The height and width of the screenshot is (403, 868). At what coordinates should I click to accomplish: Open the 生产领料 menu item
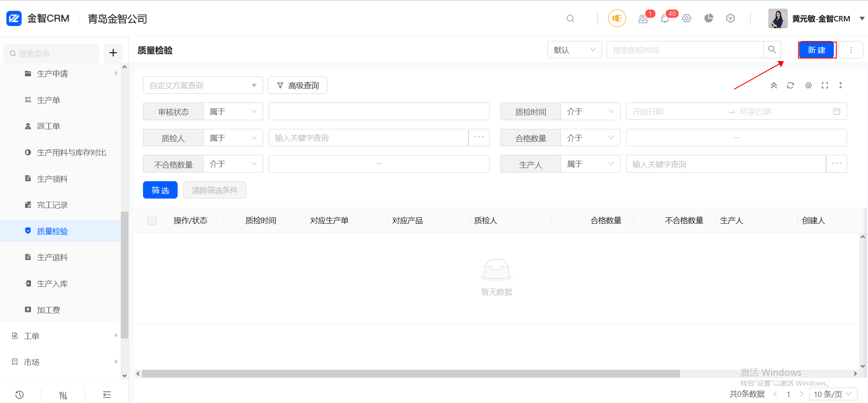coord(60,179)
